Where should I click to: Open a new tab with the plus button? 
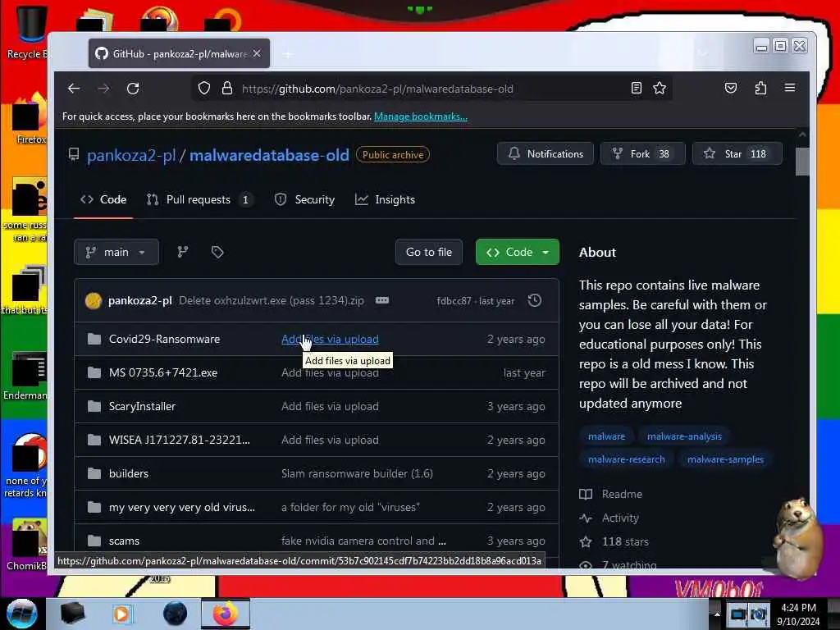click(288, 54)
